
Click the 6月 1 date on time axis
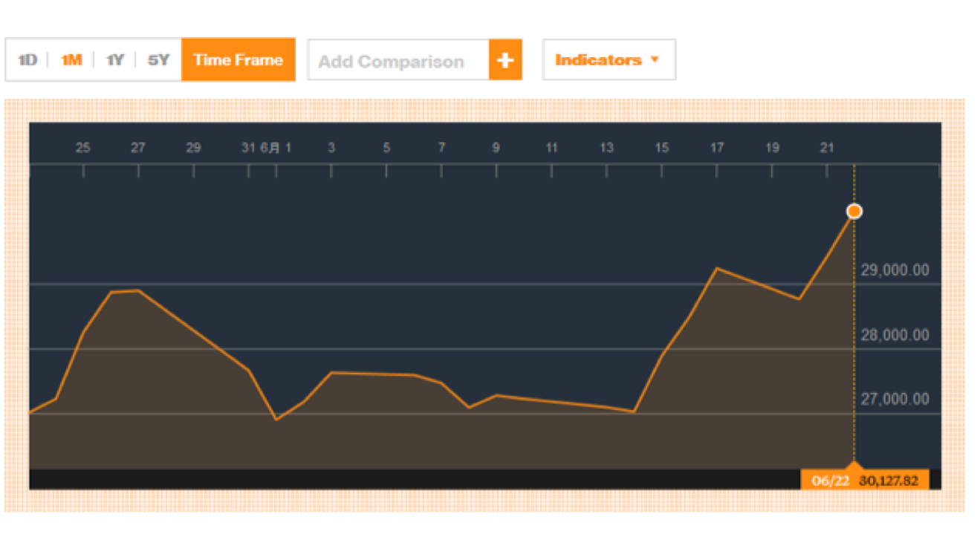pyautogui.click(x=276, y=148)
